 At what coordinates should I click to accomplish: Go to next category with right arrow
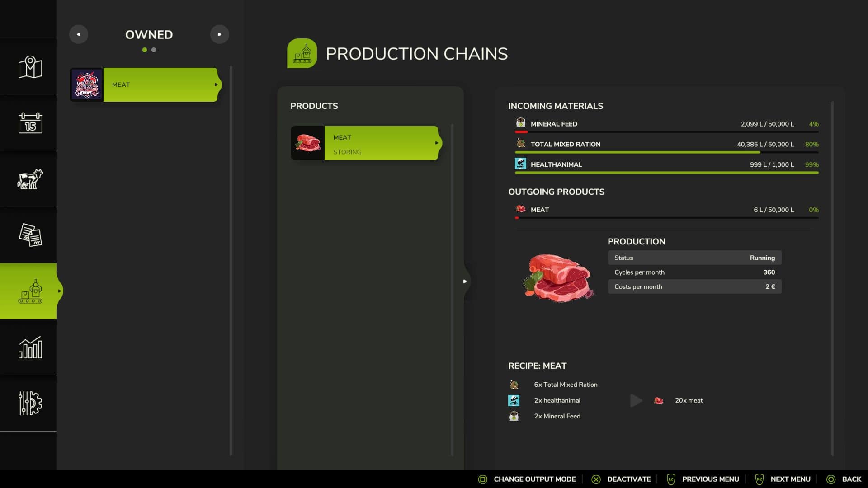220,34
